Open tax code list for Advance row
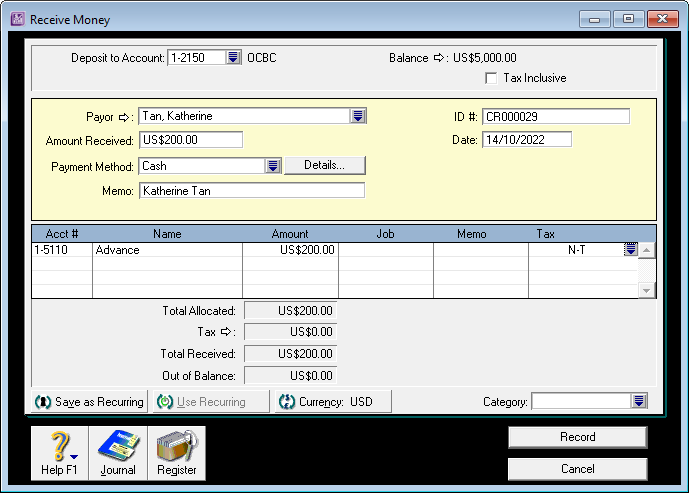The image size is (689, 493). [x=630, y=250]
